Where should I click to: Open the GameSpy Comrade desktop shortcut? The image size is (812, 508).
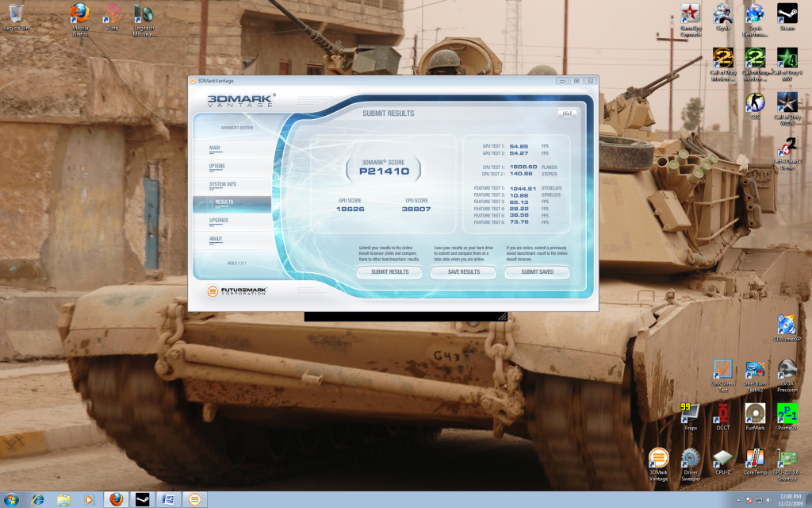coord(691,20)
